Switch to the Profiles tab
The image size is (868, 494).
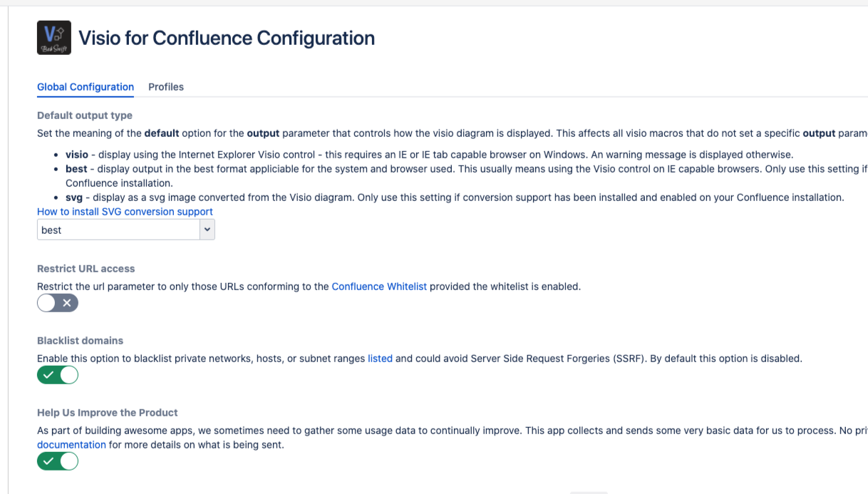click(166, 87)
